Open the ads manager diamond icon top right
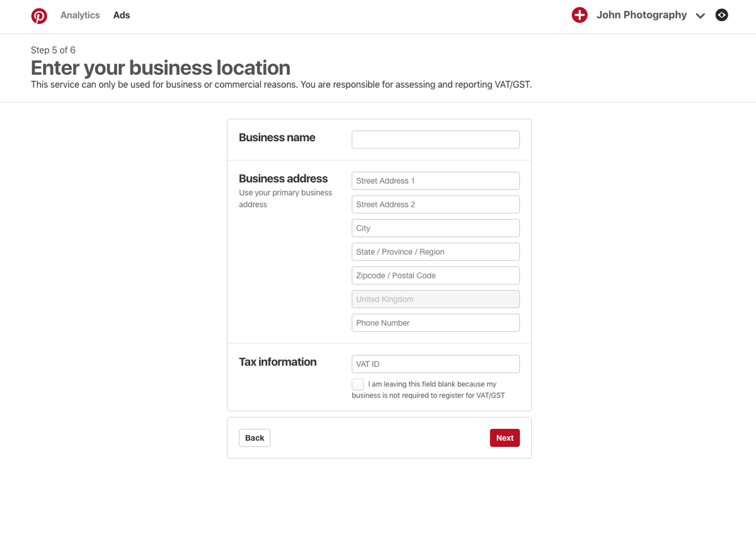This screenshot has width=756, height=534. click(x=721, y=14)
